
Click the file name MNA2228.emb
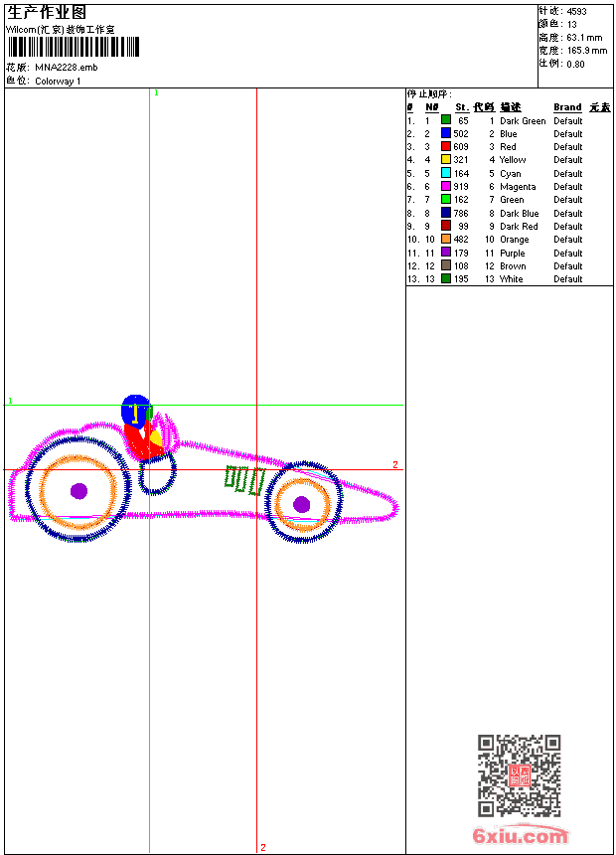tap(67, 68)
